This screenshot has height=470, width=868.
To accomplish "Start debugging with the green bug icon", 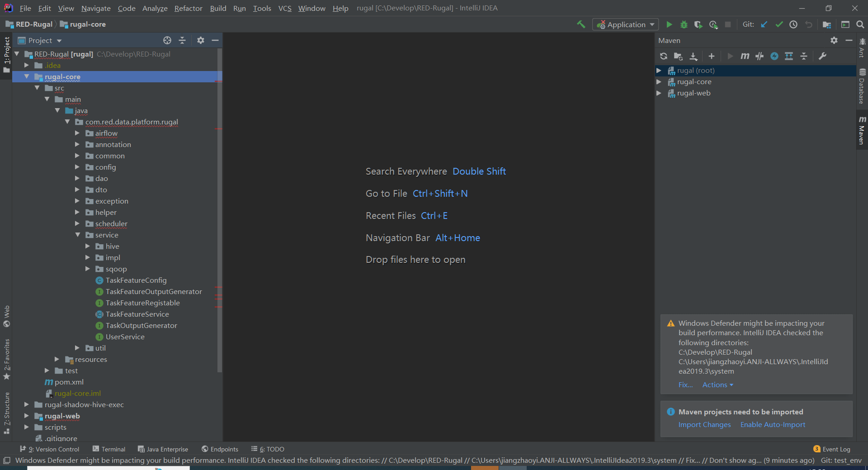I will (x=684, y=24).
